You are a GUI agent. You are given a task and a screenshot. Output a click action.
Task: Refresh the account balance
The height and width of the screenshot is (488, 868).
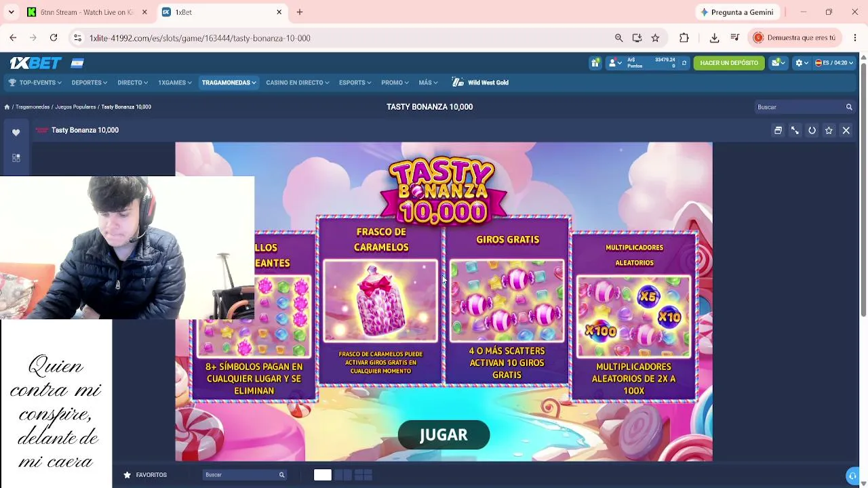(684, 63)
